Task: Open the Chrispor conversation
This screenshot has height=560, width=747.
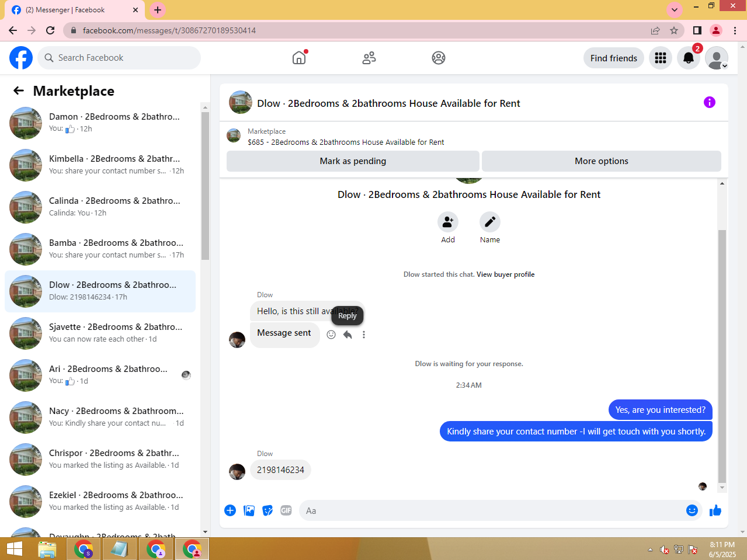Action: coord(100,459)
